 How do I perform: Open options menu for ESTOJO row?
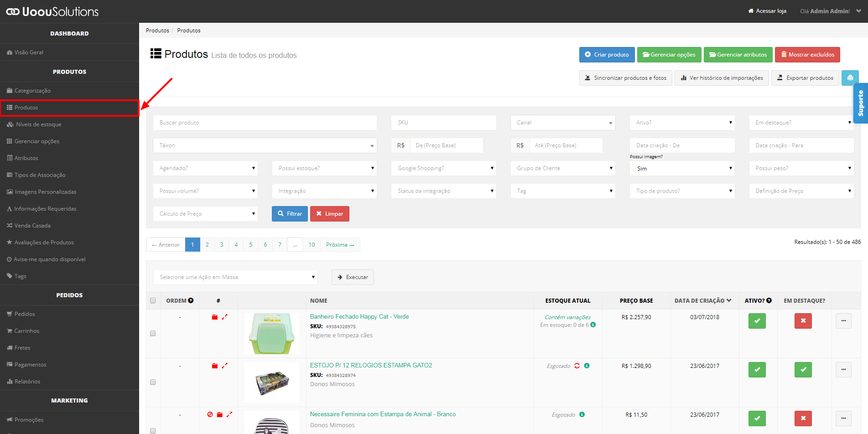click(843, 370)
